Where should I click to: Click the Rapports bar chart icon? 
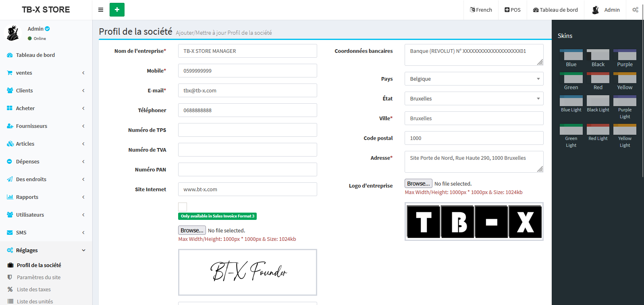(10, 197)
